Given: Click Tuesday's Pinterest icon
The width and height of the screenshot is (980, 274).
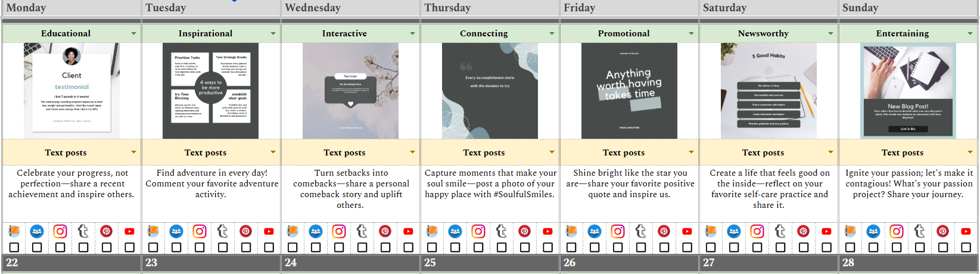Looking at the screenshot, I should tap(245, 231).
